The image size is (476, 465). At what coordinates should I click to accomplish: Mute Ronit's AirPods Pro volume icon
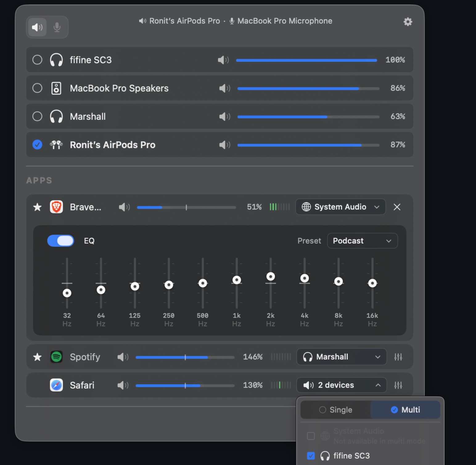[x=224, y=145]
